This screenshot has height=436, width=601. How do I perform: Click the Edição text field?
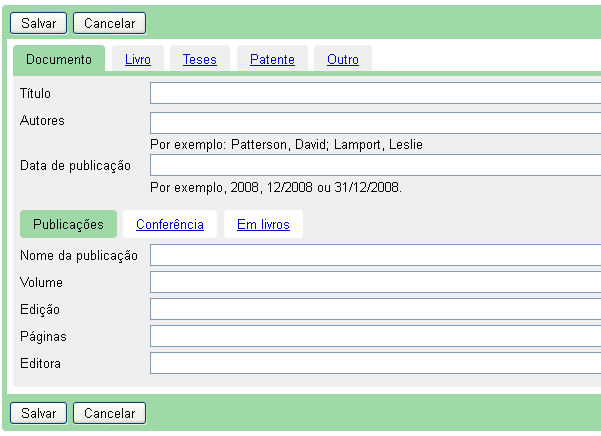tap(375, 309)
